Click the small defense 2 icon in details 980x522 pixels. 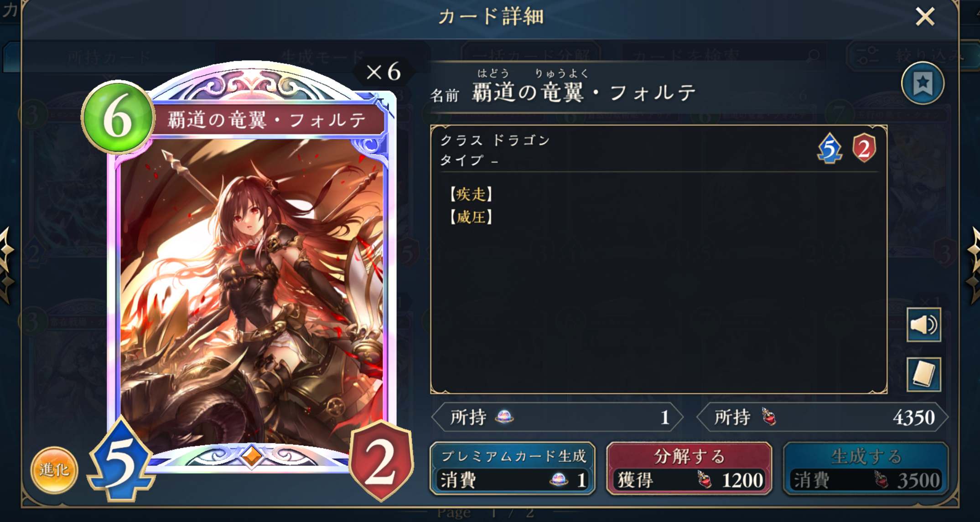(864, 148)
